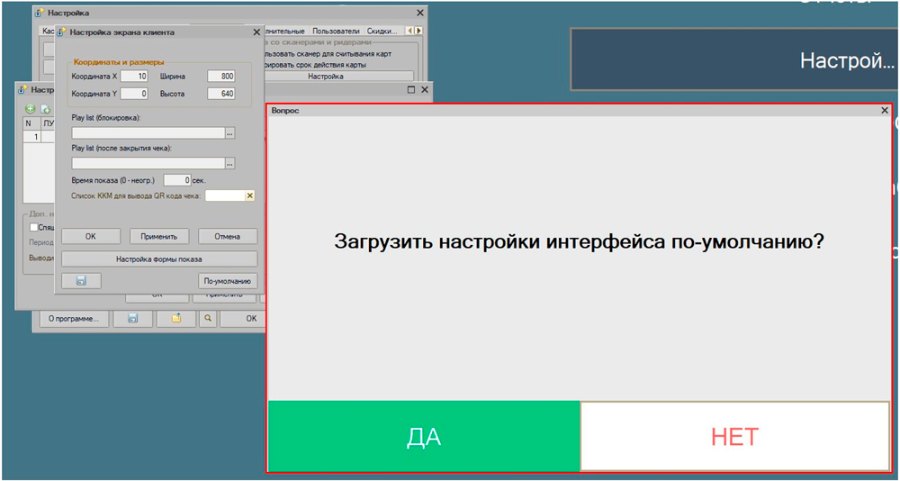Browse for Play list (блокировка) file
This screenshot has width=900, height=481.
tap(230, 133)
